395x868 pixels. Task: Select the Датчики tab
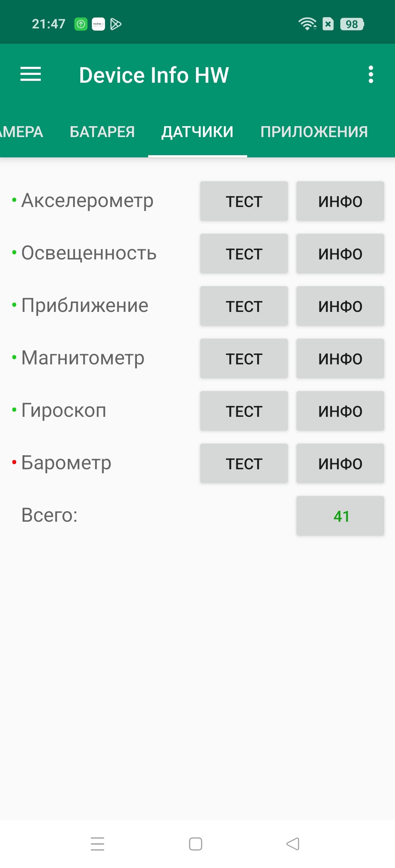197,132
